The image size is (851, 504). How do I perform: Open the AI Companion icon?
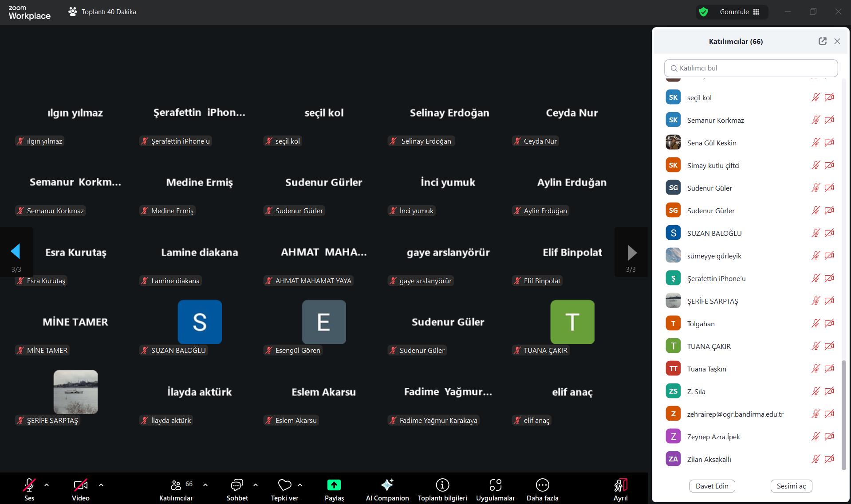click(387, 485)
